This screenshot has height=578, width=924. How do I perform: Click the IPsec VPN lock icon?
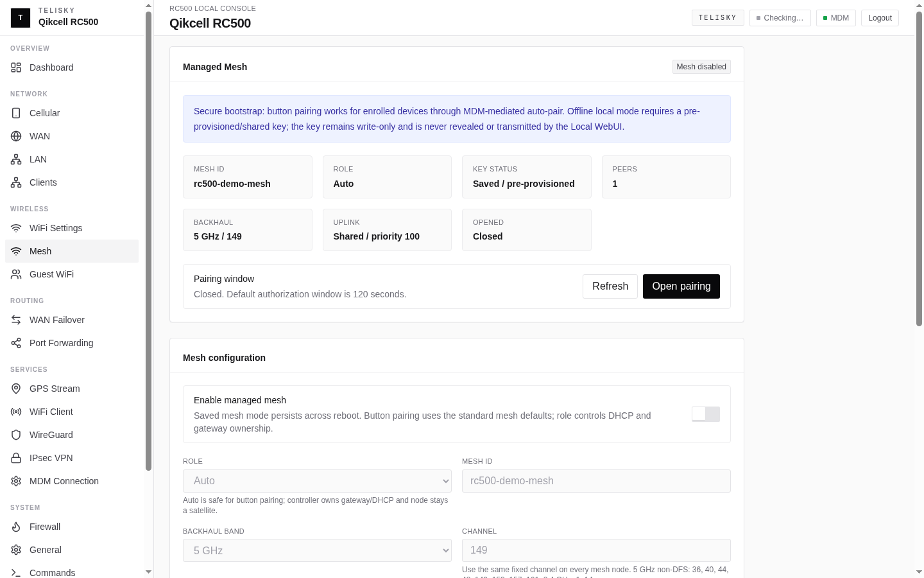tap(16, 458)
